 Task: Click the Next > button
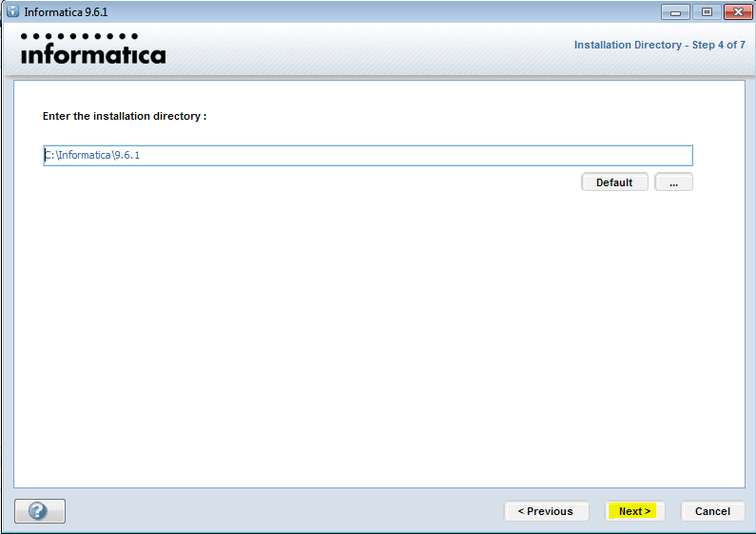[635, 511]
